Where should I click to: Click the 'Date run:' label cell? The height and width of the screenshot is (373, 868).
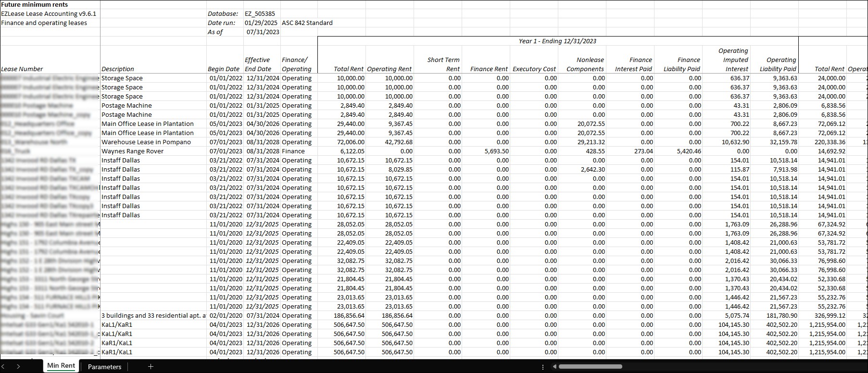tap(221, 23)
